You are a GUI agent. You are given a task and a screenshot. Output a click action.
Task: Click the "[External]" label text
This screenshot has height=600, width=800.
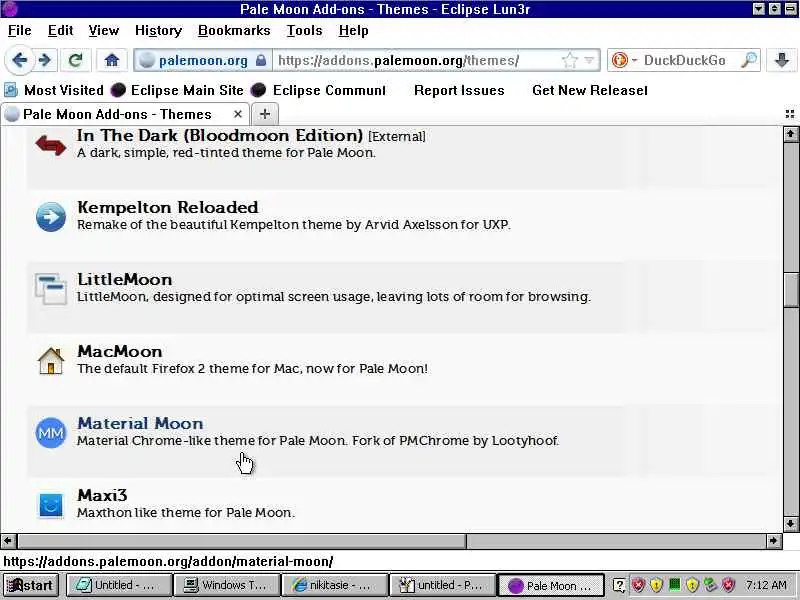pos(396,137)
